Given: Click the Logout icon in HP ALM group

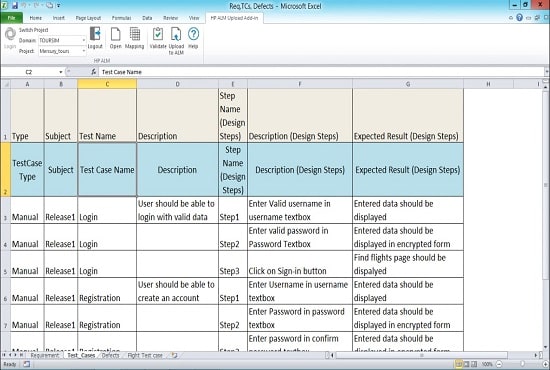Looking at the screenshot, I should click(95, 34).
